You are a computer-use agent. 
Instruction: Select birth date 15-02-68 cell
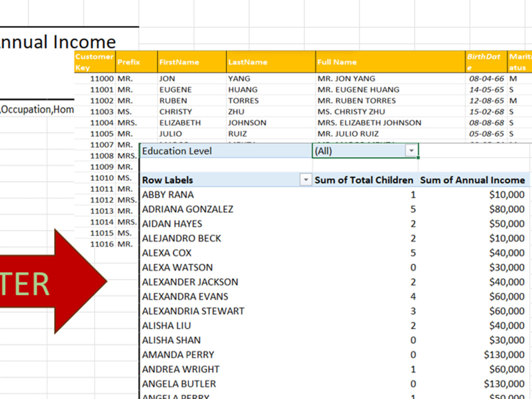click(487, 112)
